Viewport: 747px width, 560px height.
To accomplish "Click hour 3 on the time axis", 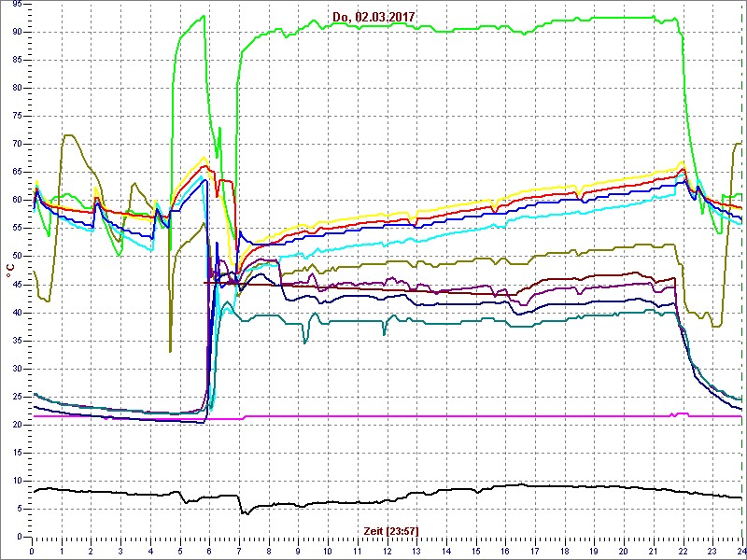I will click(x=120, y=552).
